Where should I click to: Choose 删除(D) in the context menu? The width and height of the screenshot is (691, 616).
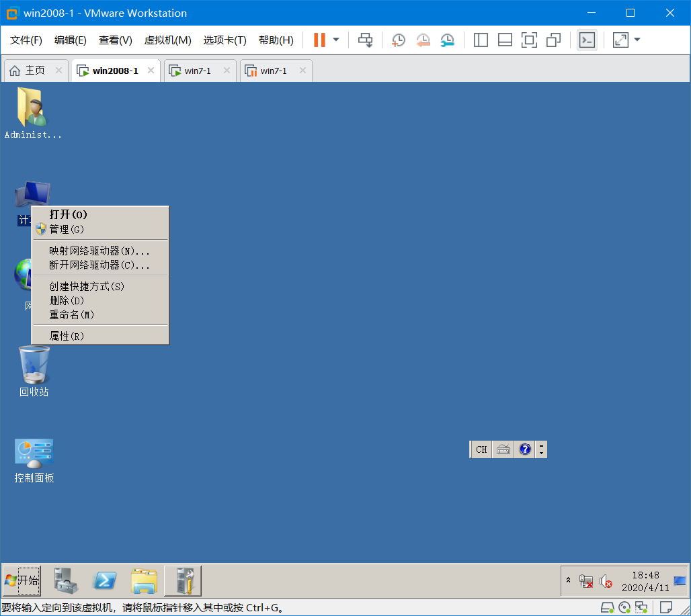pyautogui.click(x=100, y=301)
